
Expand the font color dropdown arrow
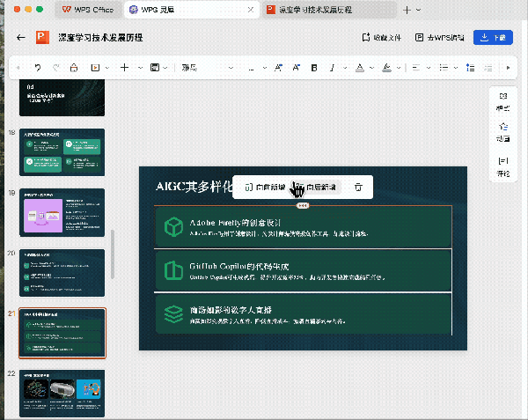click(371, 68)
